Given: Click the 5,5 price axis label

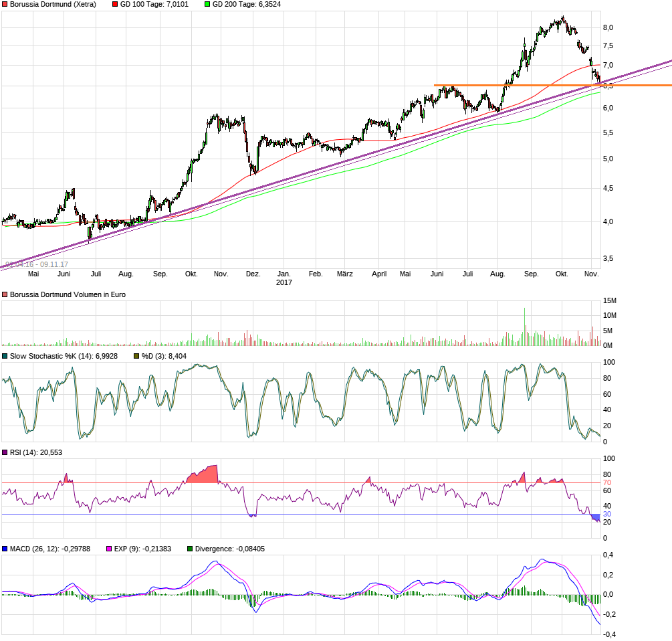Looking at the screenshot, I should [x=608, y=133].
